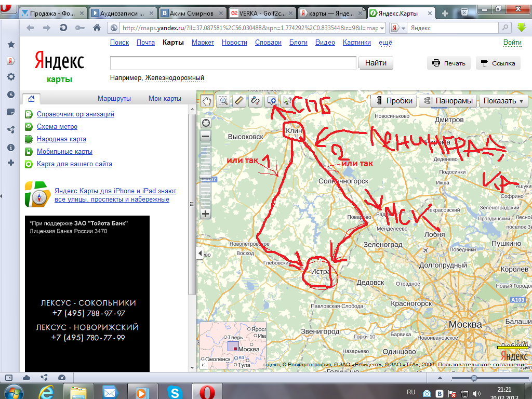Open the Маршруты tab
This screenshot has height=399, width=532.
coord(114,98)
